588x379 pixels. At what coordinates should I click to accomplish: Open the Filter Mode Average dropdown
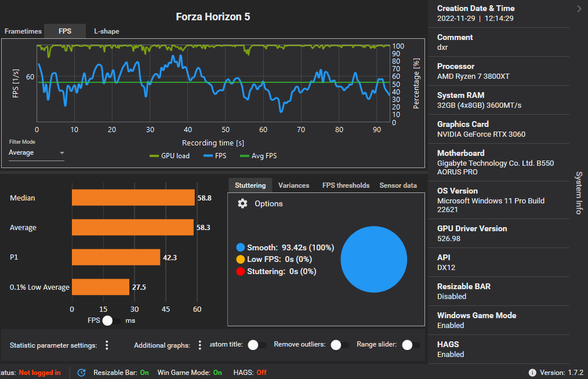(x=37, y=152)
